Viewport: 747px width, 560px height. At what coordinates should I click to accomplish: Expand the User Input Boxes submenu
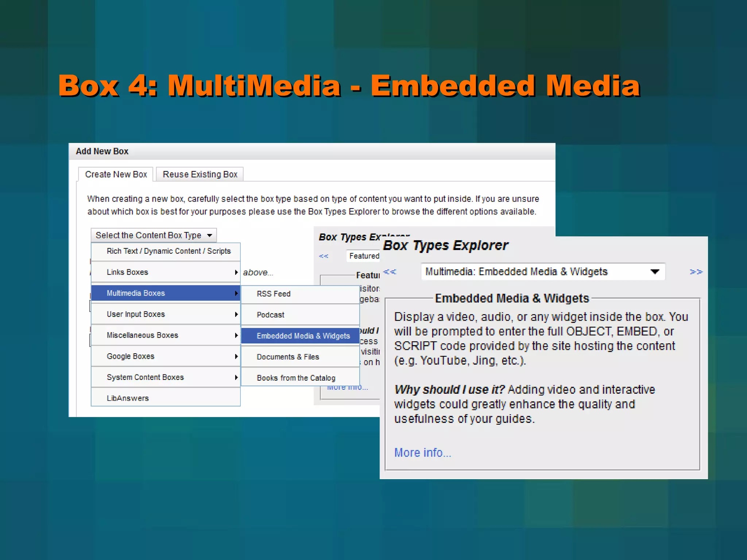(x=166, y=314)
